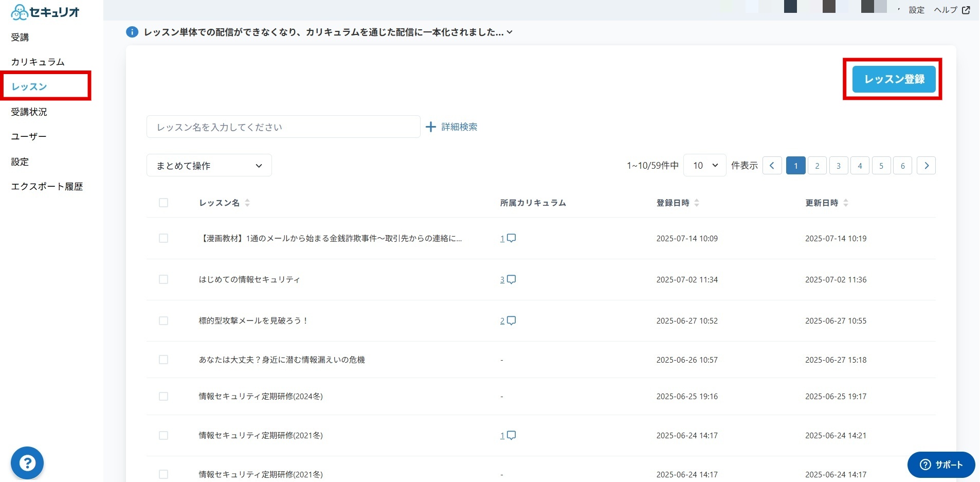Image resolution: width=980 pixels, height=482 pixels.
Task: Open the 10 items per page dropdown
Action: 704,166
